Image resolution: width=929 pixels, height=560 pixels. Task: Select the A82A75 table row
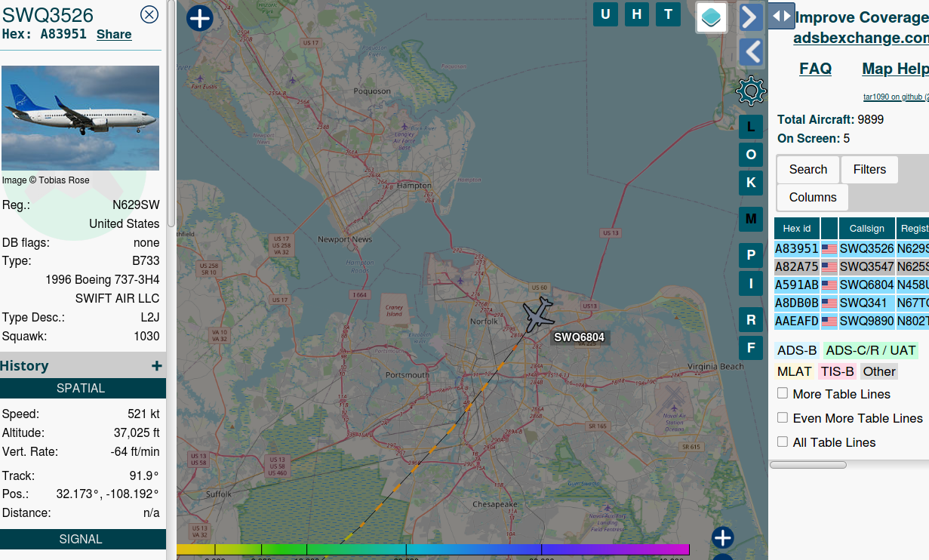[851, 266]
